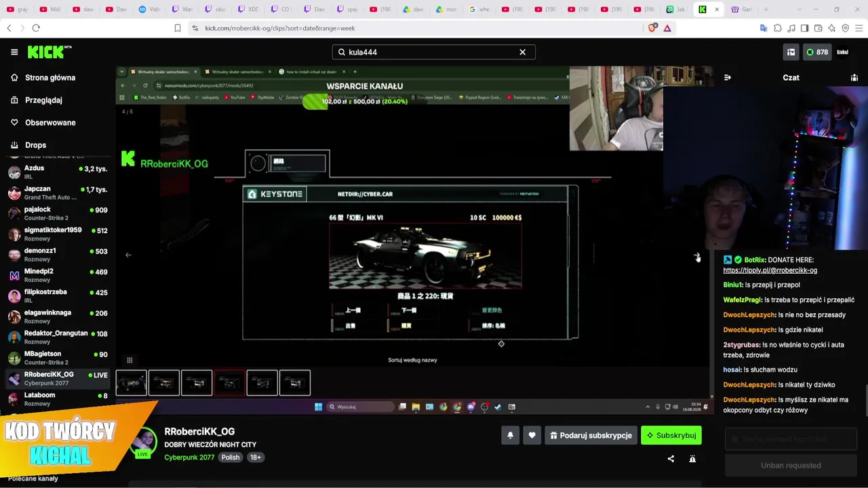Open the user profile avatar in header
The width and height of the screenshot is (868, 488).
click(843, 52)
